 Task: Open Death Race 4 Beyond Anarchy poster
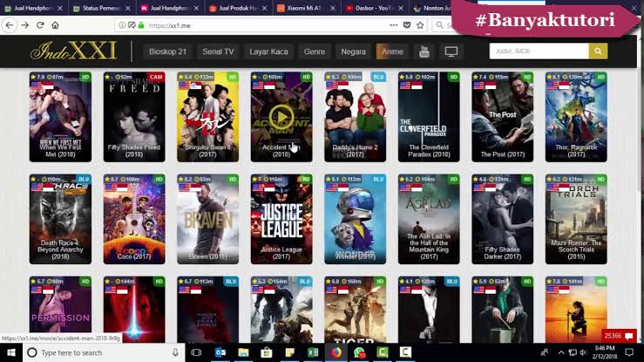(x=60, y=219)
